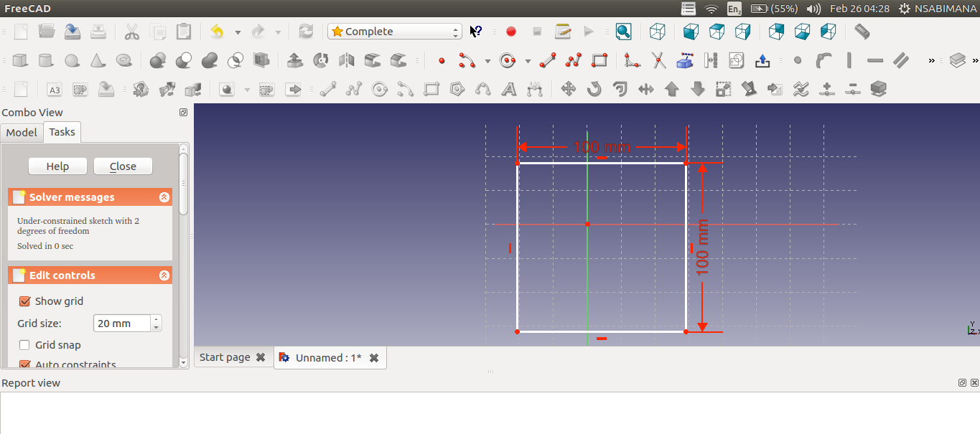Viewport: 980px width, 434px height.
Task: Undock the Combo View panel
Action: [183, 113]
